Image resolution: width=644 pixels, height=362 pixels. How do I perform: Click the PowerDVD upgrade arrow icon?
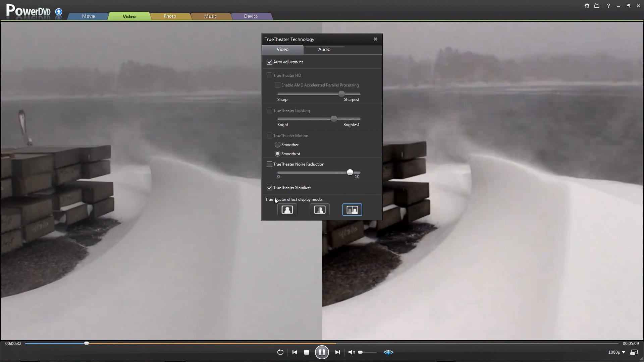pyautogui.click(x=59, y=12)
